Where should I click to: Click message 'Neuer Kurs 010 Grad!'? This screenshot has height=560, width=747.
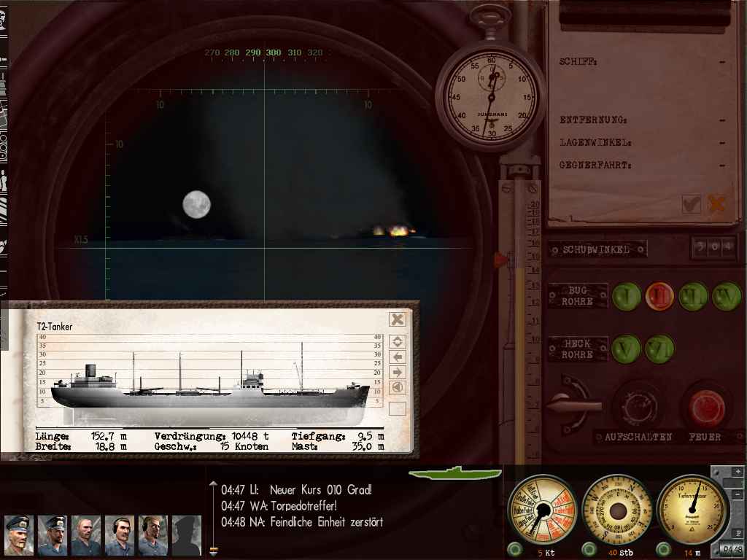[x=321, y=489]
